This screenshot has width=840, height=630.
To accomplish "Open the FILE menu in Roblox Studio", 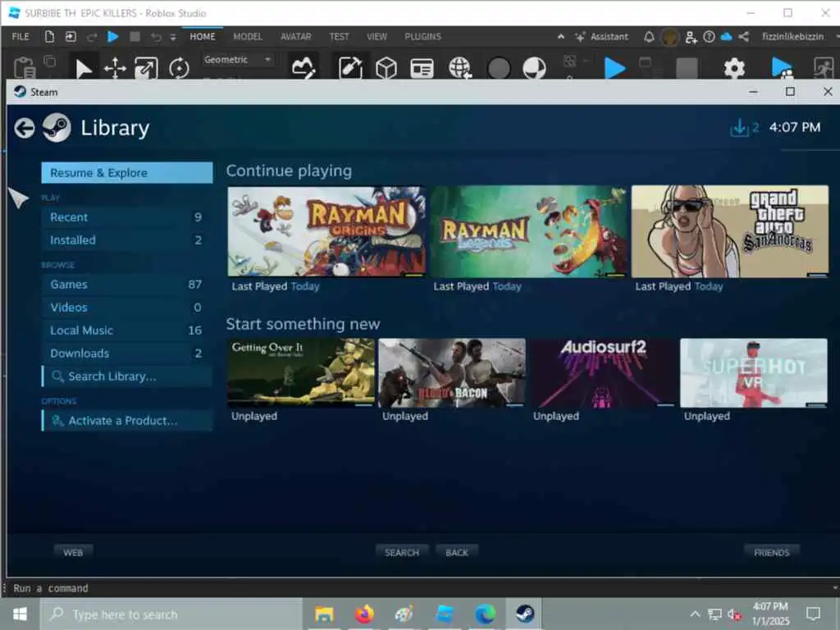I will (21, 36).
